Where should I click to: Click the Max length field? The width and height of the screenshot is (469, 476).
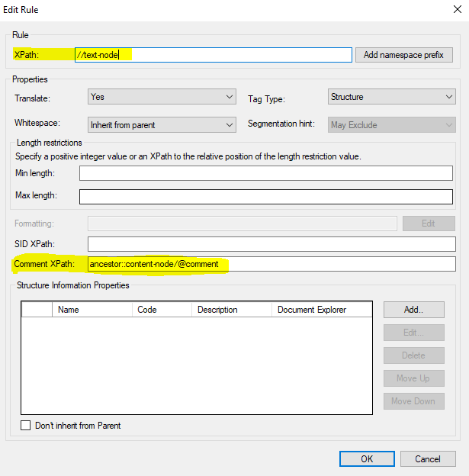pyautogui.click(x=267, y=197)
